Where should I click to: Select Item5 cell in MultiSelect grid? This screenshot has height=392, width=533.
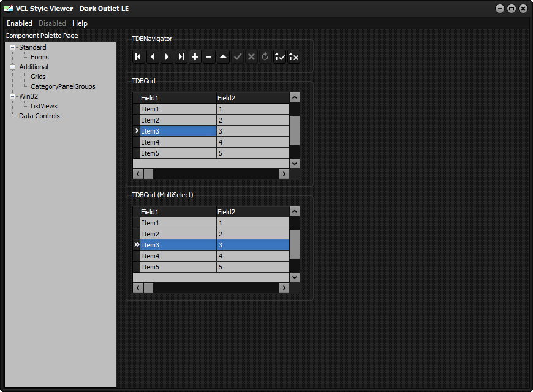click(x=178, y=267)
